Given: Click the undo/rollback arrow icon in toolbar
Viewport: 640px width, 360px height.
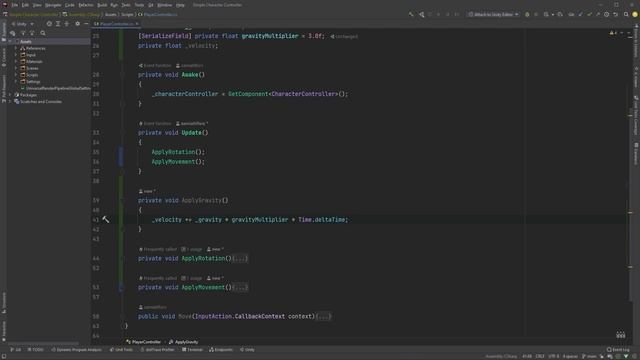Looking at the screenshot, I should click(x=616, y=14).
